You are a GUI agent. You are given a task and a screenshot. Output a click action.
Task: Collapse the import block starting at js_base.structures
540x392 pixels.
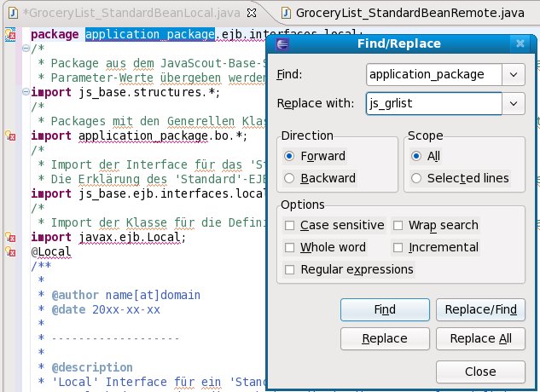pyautogui.click(x=25, y=92)
